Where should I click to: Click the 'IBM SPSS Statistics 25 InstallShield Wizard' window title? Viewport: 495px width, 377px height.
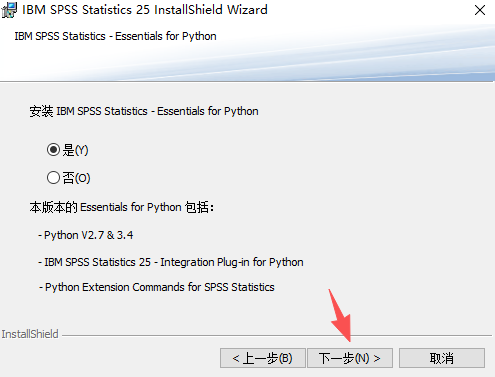(x=145, y=10)
